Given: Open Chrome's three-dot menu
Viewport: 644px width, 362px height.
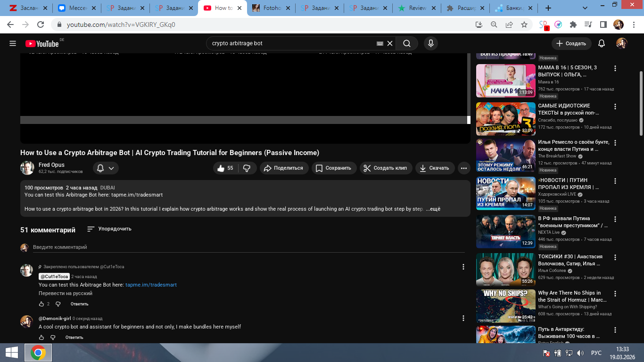Looking at the screenshot, I should point(633,25).
